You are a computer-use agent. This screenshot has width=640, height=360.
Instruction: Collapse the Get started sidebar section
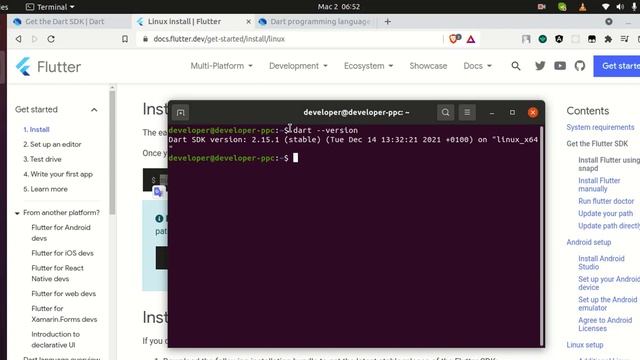94,110
